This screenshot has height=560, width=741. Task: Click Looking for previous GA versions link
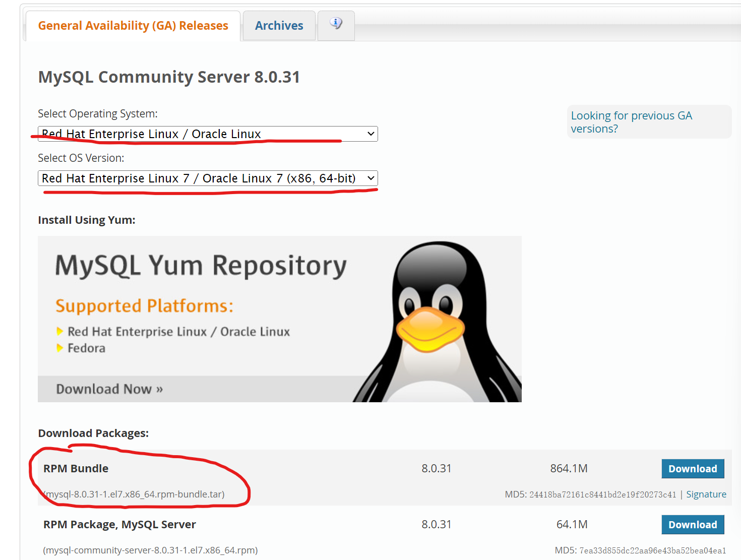631,122
